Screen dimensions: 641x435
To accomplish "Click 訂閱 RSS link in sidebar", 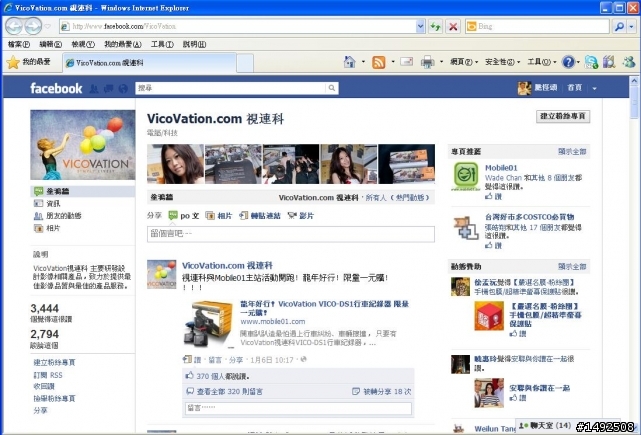I will tap(48, 375).
